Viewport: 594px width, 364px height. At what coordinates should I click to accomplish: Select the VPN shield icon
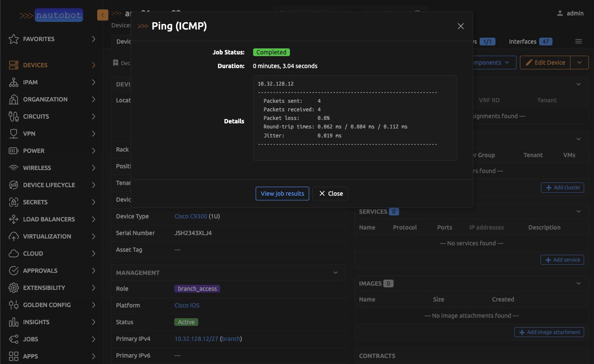coord(14,134)
